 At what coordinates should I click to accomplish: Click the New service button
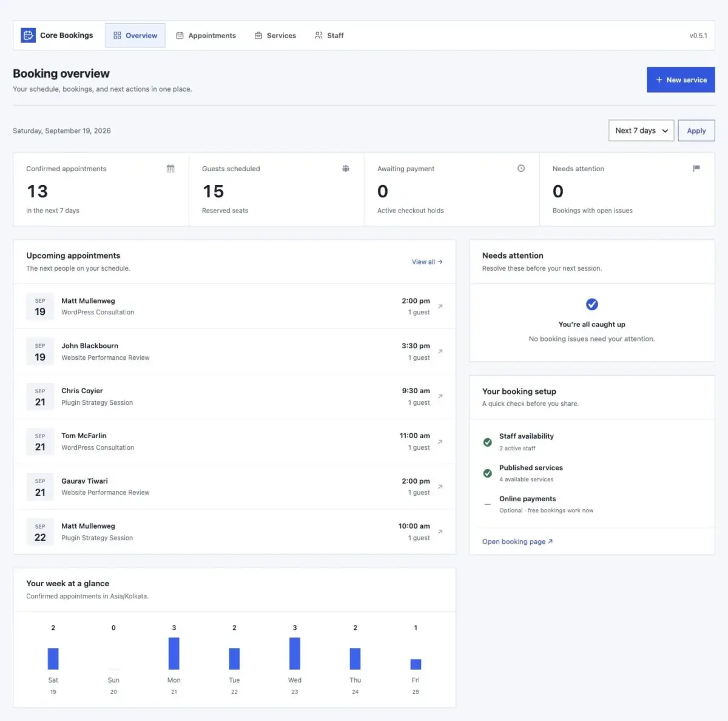pos(681,80)
